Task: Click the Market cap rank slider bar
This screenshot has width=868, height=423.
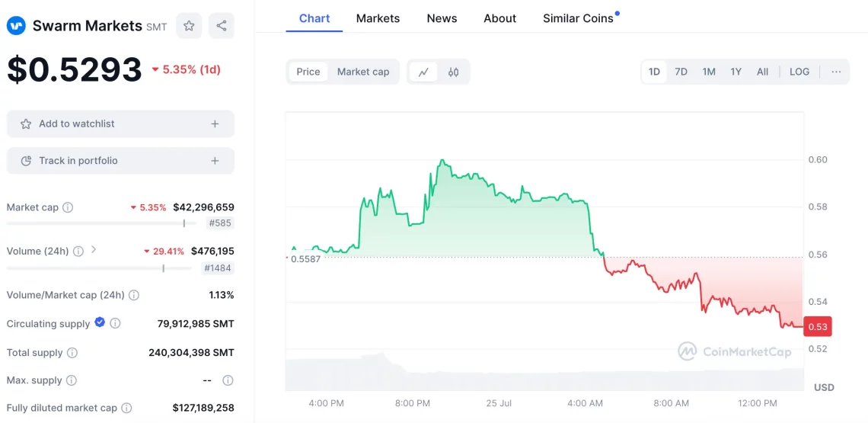Action: [x=101, y=223]
